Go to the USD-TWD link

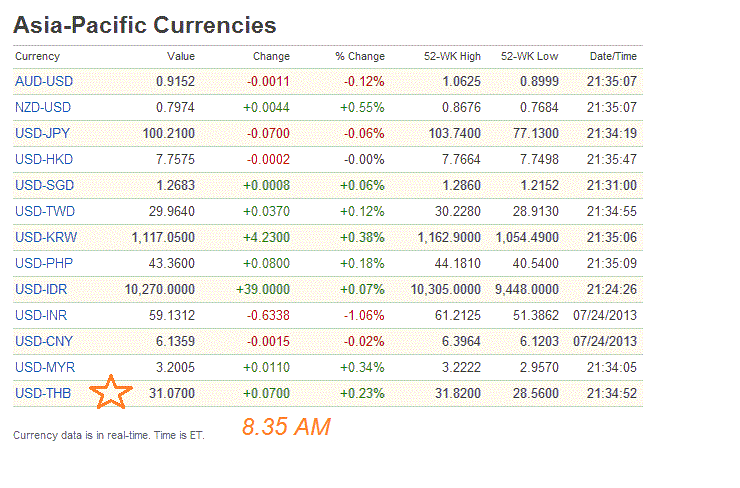pyautogui.click(x=45, y=212)
